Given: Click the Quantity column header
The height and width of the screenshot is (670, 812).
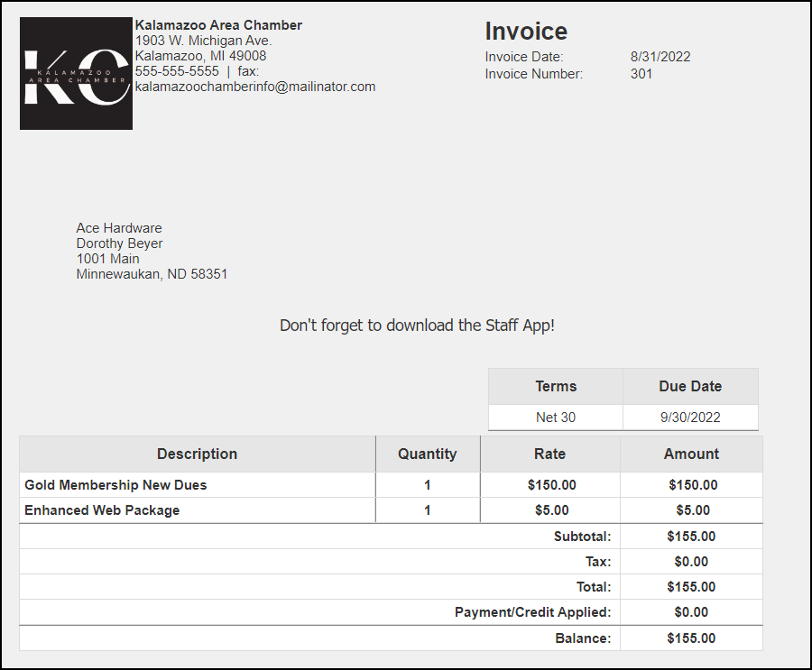Looking at the screenshot, I should click(x=428, y=454).
